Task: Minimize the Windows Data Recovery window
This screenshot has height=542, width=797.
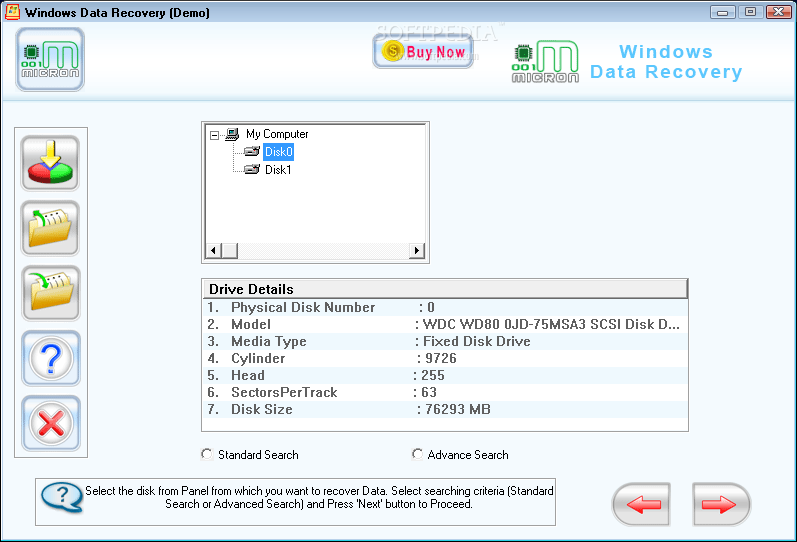Action: [722, 11]
